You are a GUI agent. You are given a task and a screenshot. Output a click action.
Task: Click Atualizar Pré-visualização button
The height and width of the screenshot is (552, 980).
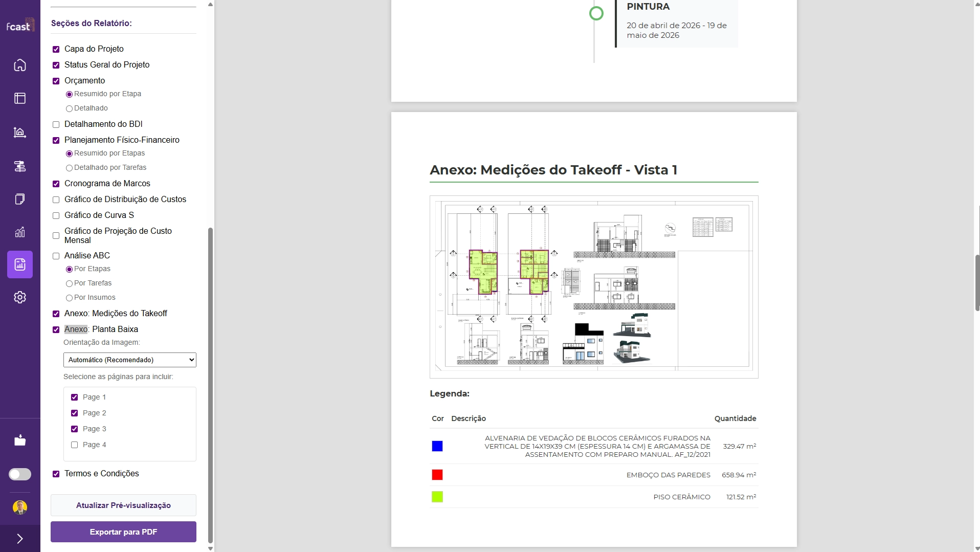[123, 505]
